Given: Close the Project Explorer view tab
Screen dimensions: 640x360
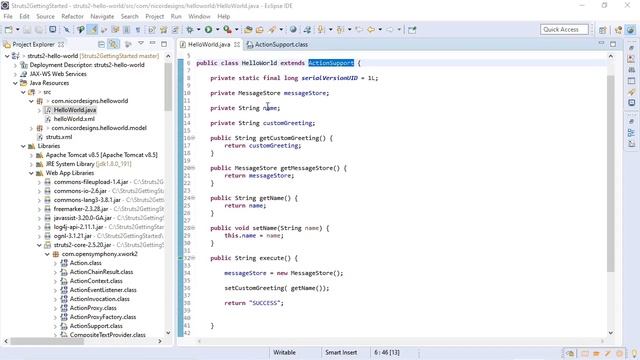Looking at the screenshot, I should (61, 44).
